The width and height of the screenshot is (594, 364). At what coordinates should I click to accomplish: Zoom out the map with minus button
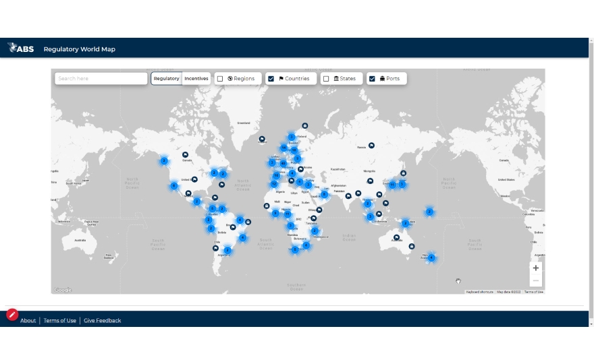click(536, 280)
